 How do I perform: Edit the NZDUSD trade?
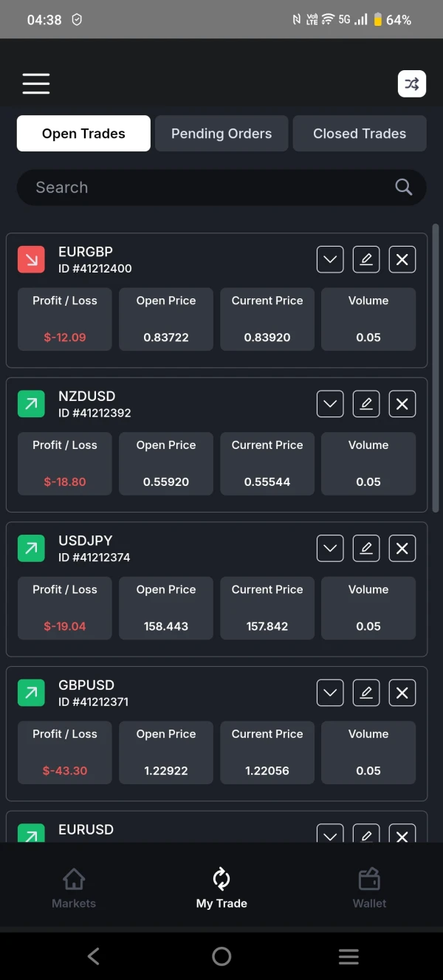(x=366, y=404)
